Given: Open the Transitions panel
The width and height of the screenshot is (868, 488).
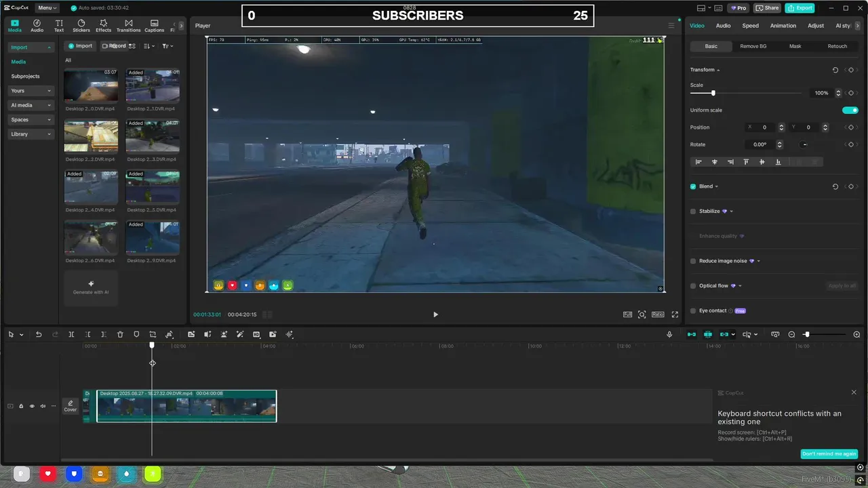Looking at the screenshot, I should (x=128, y=26).
